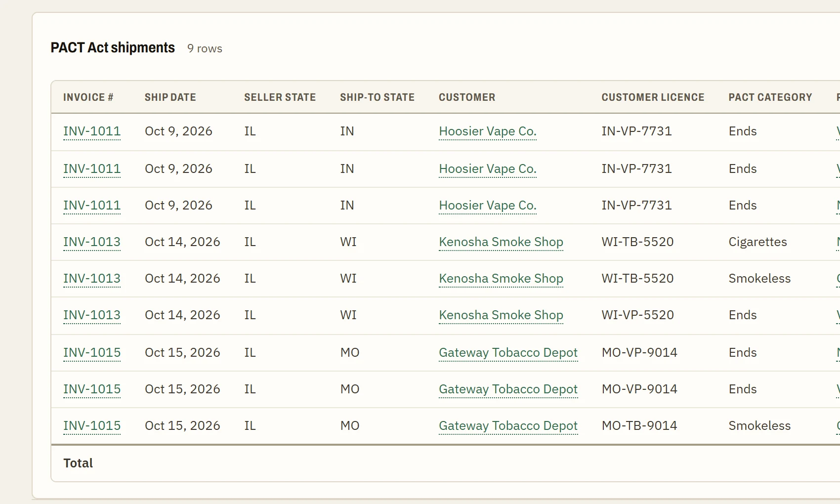Select the licence cell 'WI-VP-5520'

637,315
